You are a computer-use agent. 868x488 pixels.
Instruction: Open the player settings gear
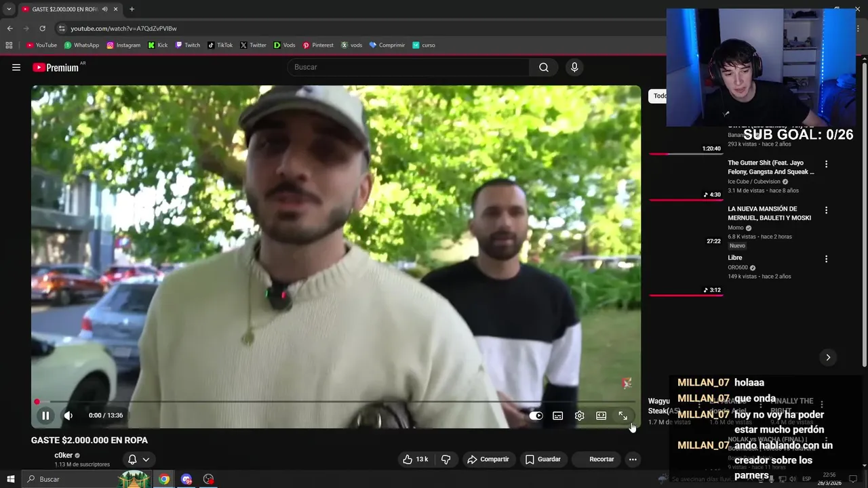coord(579,415)
